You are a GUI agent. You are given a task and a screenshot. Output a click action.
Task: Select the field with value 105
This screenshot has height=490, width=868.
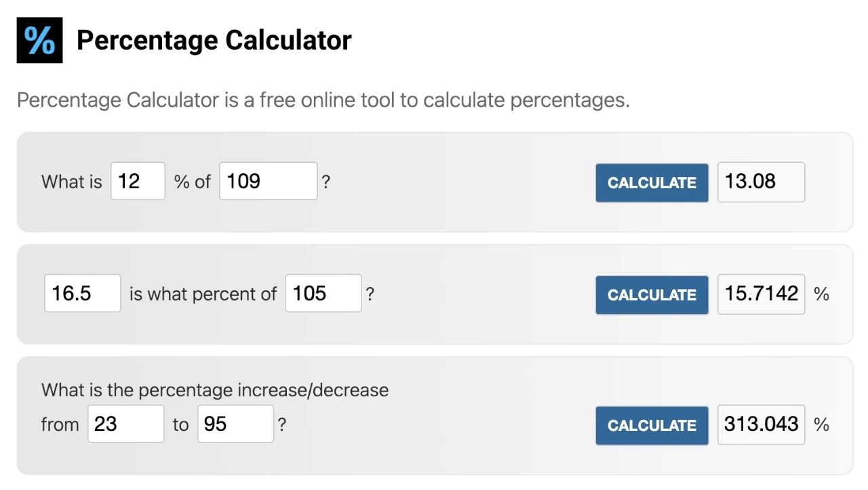click(x=323, y=293)
